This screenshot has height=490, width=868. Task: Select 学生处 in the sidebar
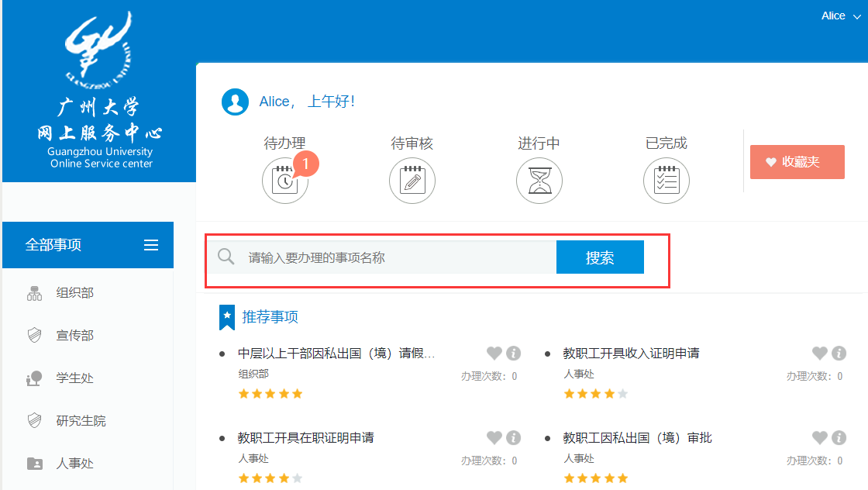point(74,378)
